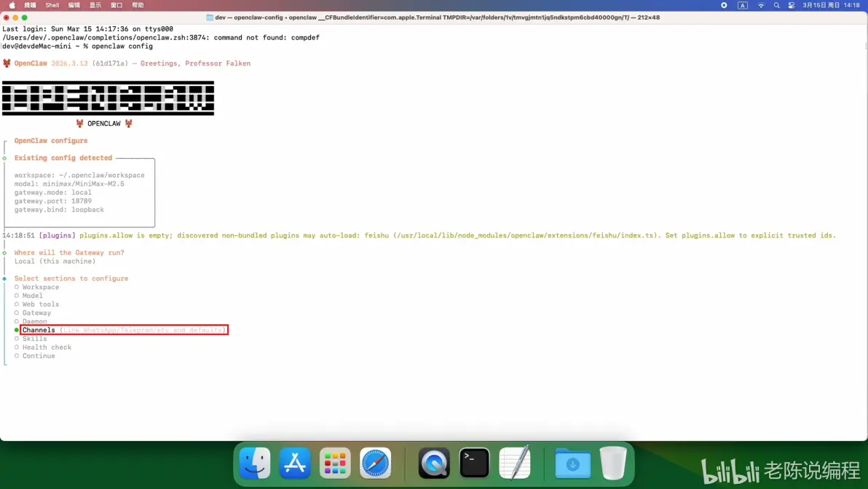
Task: Click the 'Select sections to configure' prompt
Action: coord(71,278)
